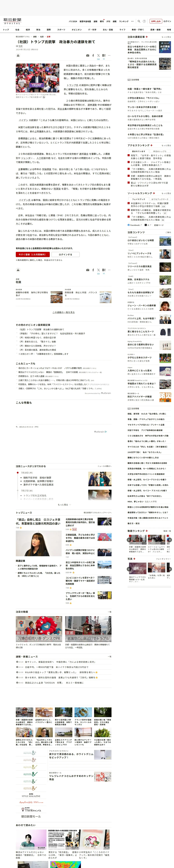Screen dimensions: 174x868
Task: Open 経済 in main navigation
Action: 28,30
